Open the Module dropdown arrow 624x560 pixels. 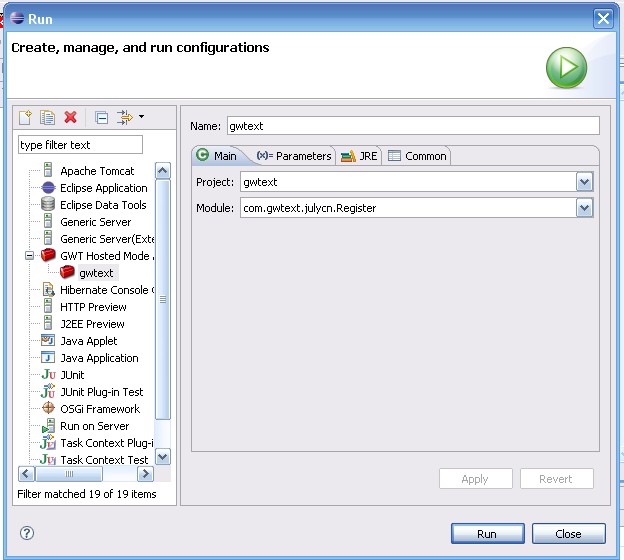[584, 208]
